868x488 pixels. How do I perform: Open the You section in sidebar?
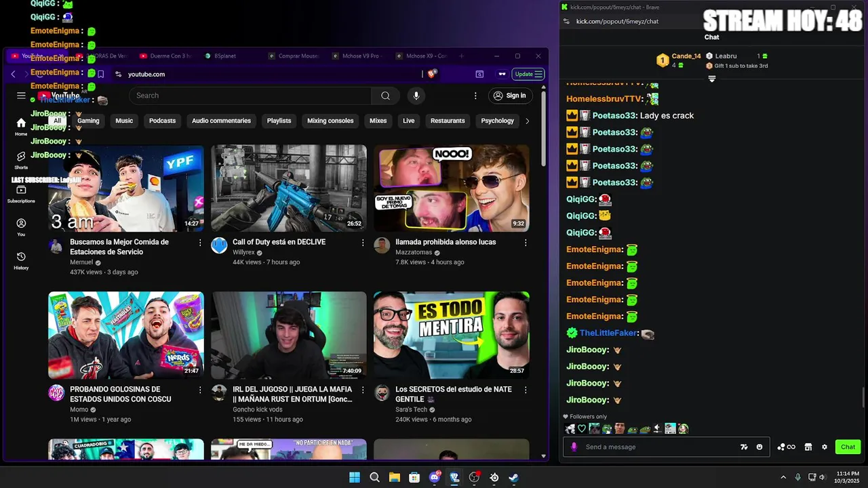click(x=21, y=227)
